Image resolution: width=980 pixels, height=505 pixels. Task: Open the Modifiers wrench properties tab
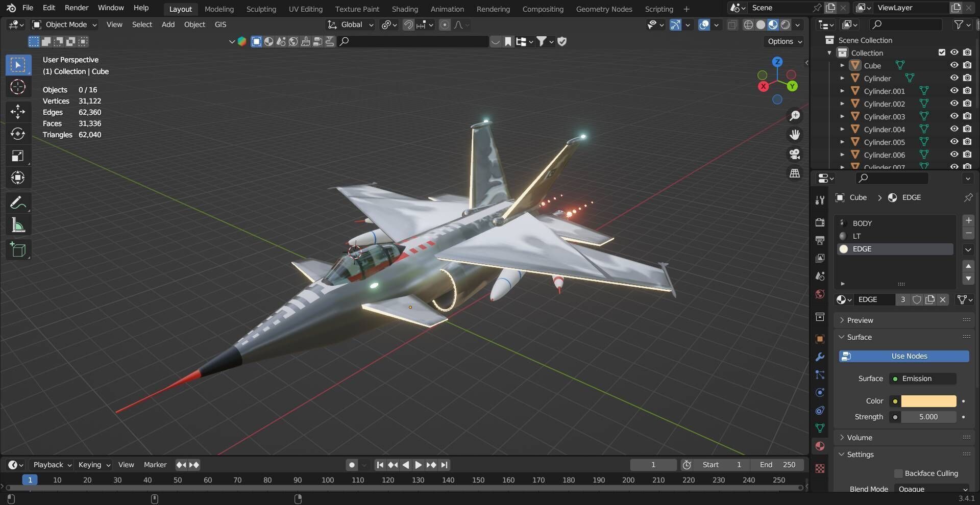click(x=820, y=357)
